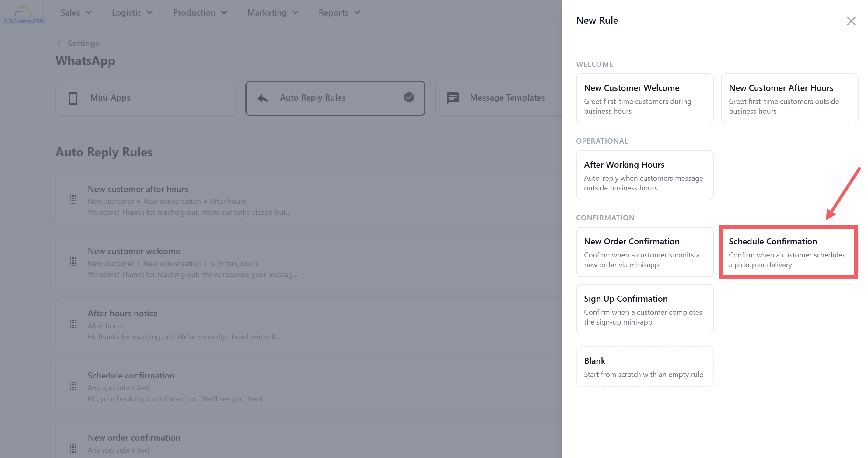Click the checkmark on Auto Reply Rules
Image resolution: width=868 pixels, height=458 pixels.
coord(409,98)
